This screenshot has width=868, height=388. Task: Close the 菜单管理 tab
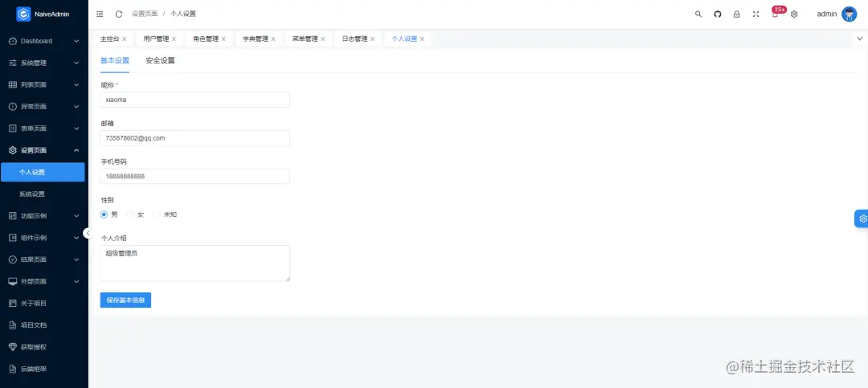tap(323, 39)
